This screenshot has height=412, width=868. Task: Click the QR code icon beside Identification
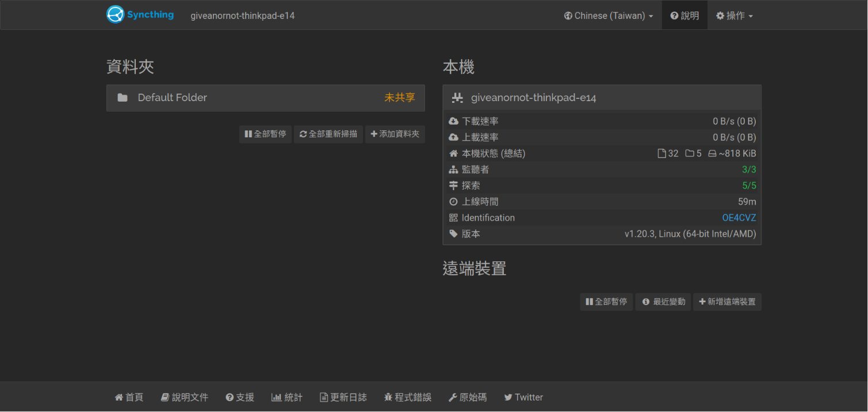(453, 218)
